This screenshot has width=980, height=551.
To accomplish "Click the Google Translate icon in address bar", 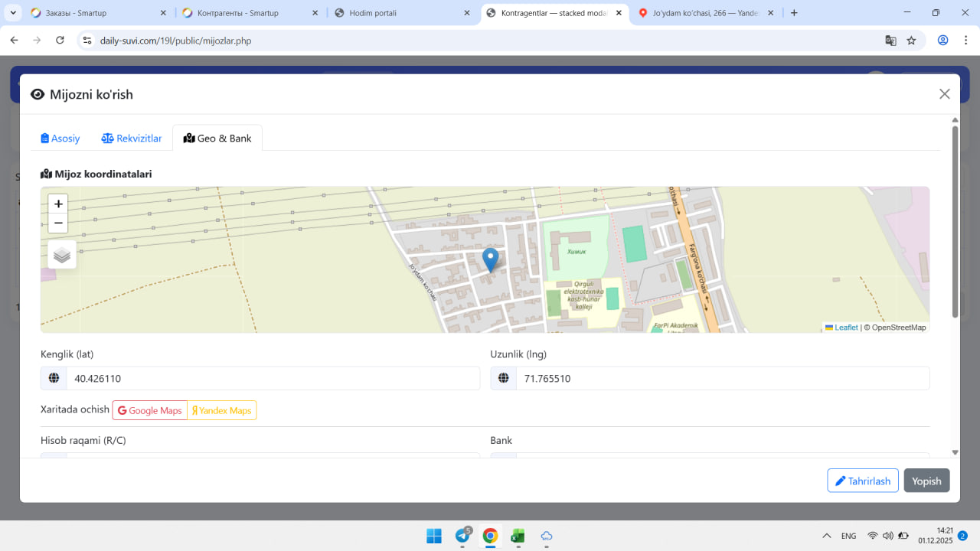I will [890, 41].
